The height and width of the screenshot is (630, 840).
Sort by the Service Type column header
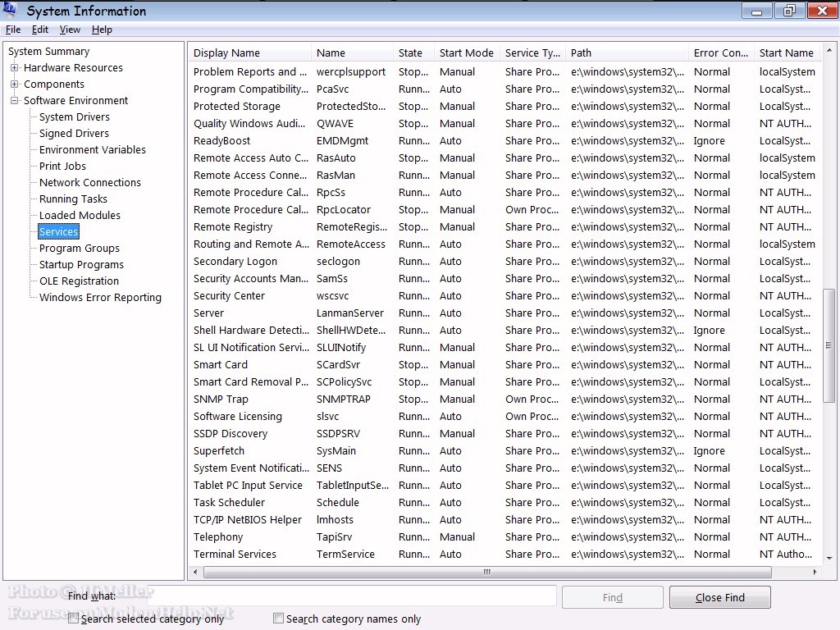click(533, 53)
